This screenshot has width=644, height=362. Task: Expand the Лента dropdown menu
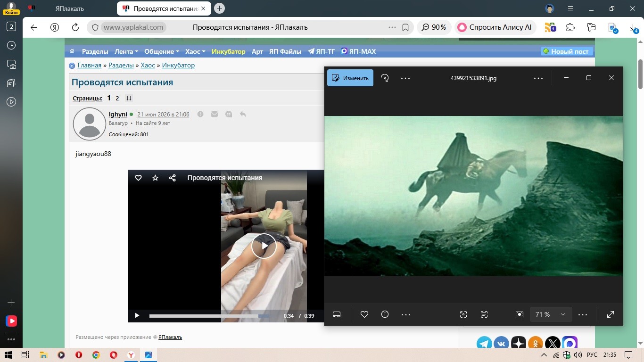point(126,51)
